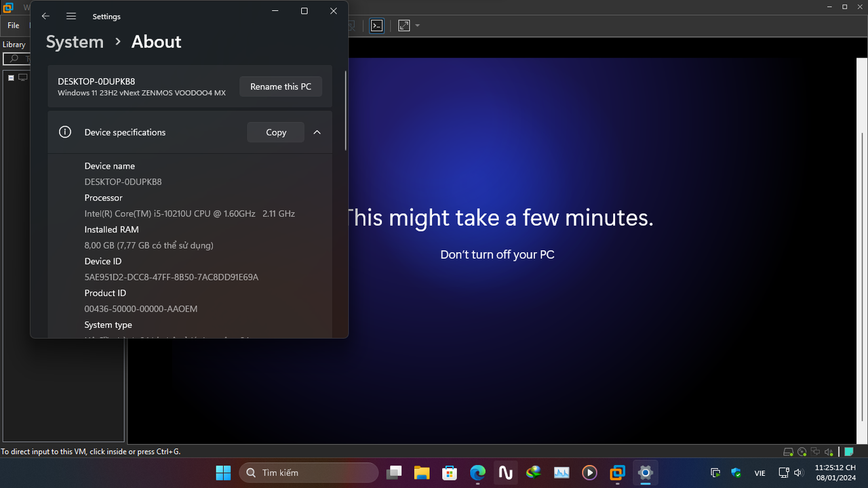Open the media player taskbar icon
The height and width of the screenshot is (488, 868).
tap(589, 472)
